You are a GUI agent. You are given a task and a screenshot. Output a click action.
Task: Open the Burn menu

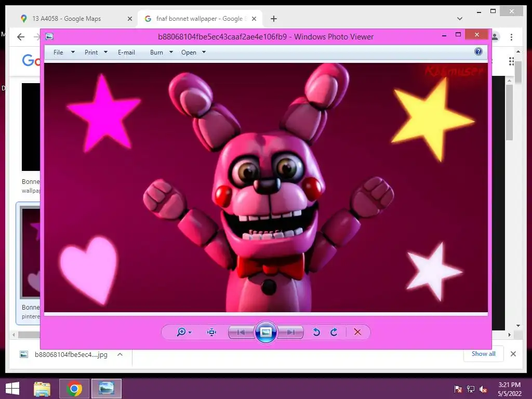[x=156, y=52]
